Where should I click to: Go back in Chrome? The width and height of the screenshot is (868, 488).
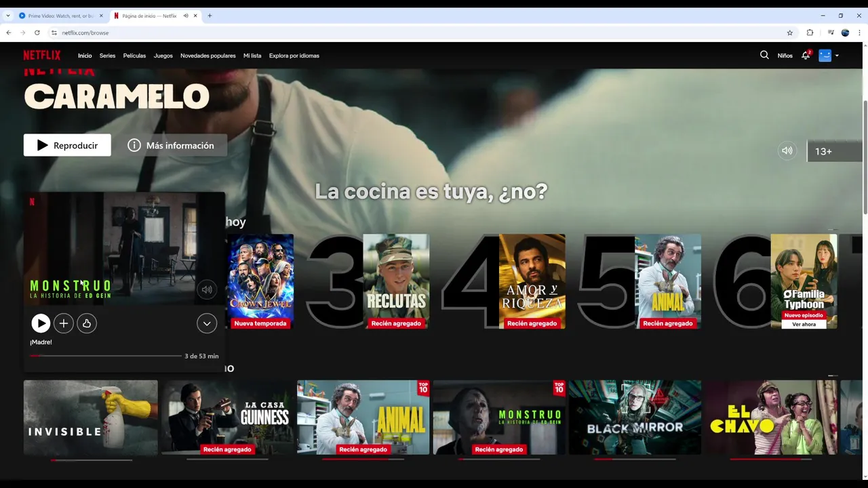pos(9,33)
